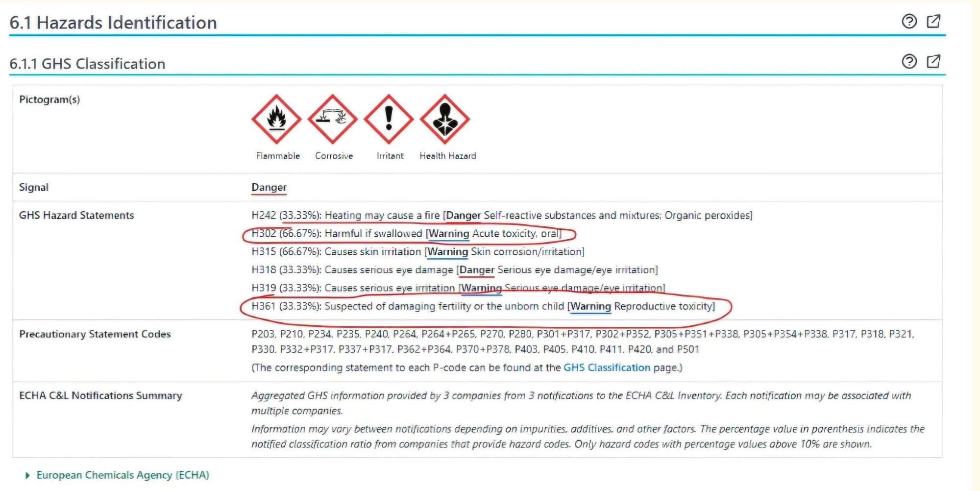Viewport: 980px width, 491px height.
Task: Click the 6.1 Hazards Identification heading
Action: coord(113,23)
